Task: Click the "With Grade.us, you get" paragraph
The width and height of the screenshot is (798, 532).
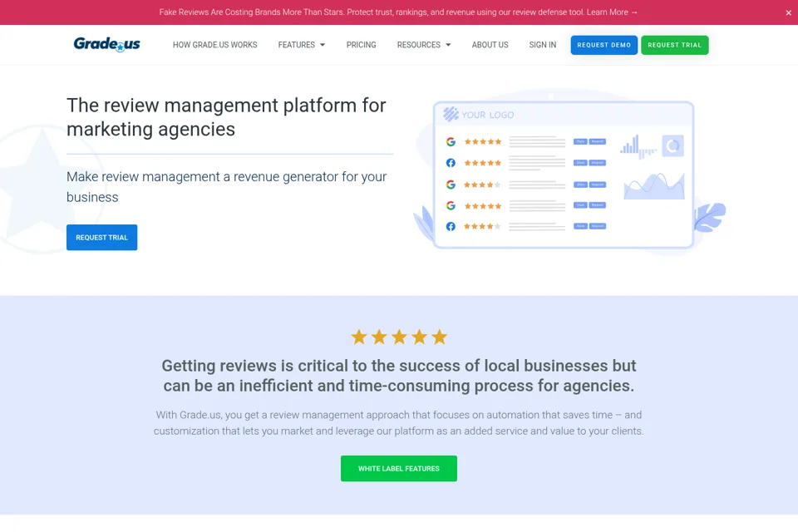Action: (398, 423)
